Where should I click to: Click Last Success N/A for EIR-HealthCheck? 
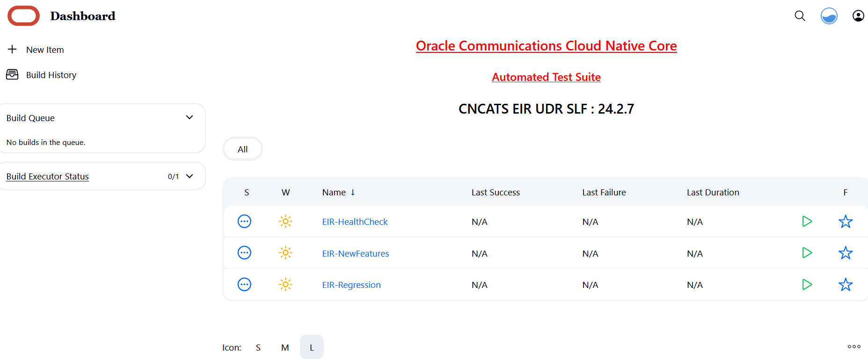(x=479, y=222)
